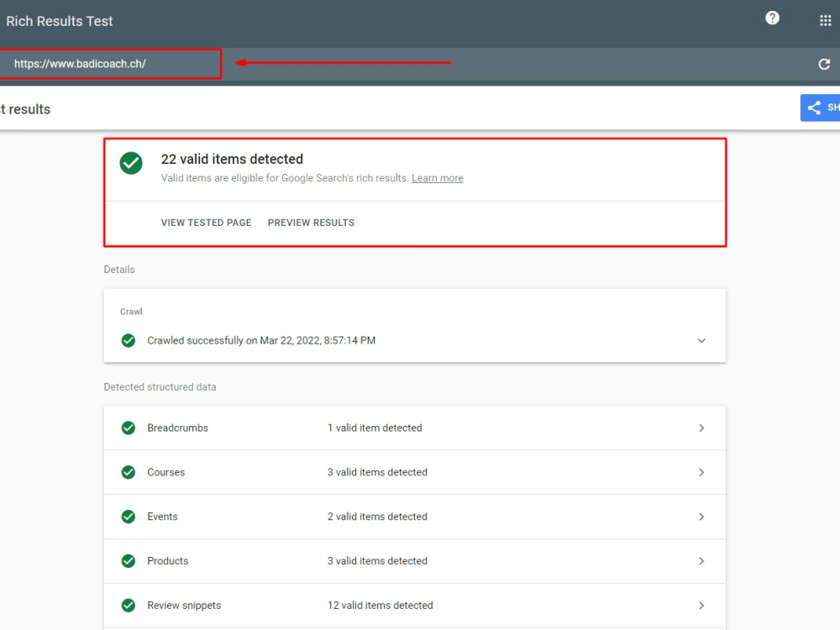This screenshot has width=840, height=630.
Task: Open the Events row chevron
Action: click(701, 517)
